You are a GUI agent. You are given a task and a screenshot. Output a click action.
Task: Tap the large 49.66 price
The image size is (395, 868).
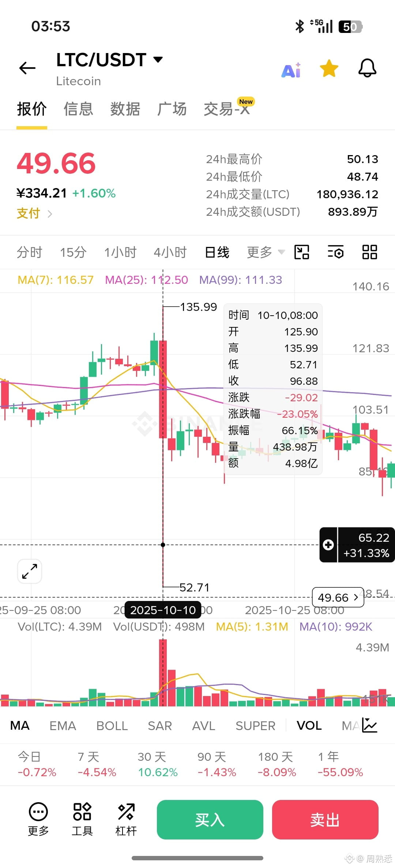[x=56, y=163]
